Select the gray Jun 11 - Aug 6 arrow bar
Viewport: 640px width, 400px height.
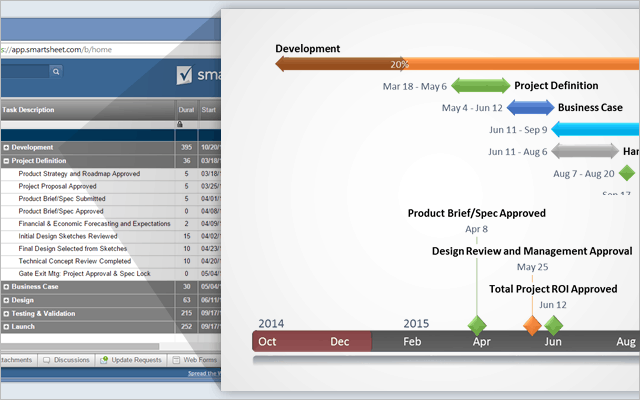[x=584, y=152]
